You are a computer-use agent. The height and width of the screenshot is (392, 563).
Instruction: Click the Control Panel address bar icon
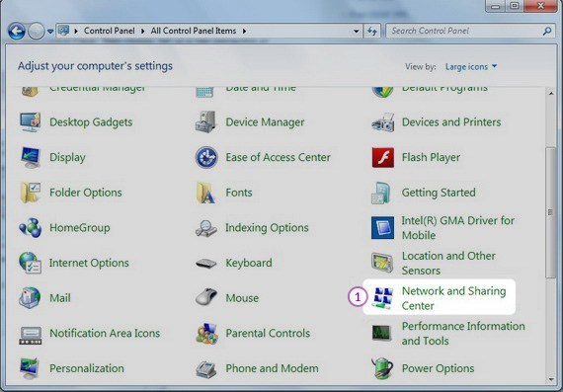(x=63, y=31)
